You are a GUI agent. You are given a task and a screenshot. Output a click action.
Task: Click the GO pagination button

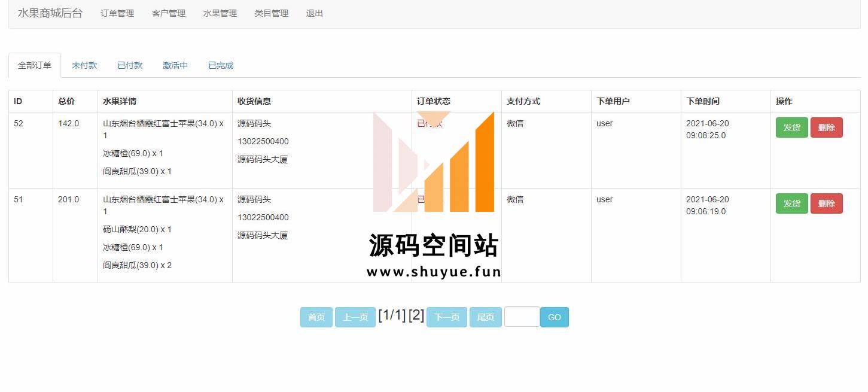tap(555, 317)
